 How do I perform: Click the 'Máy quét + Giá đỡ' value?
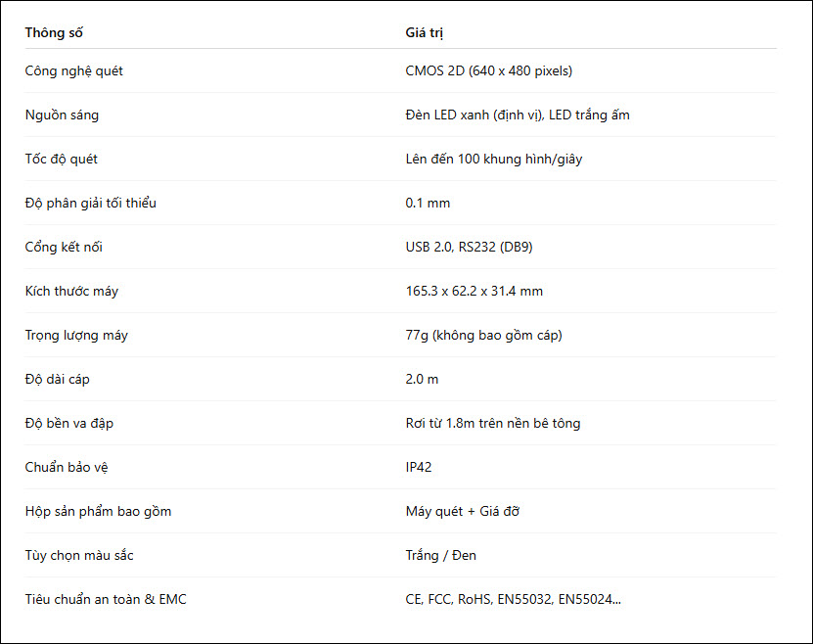pyautogui.click(x=463, y=512)
